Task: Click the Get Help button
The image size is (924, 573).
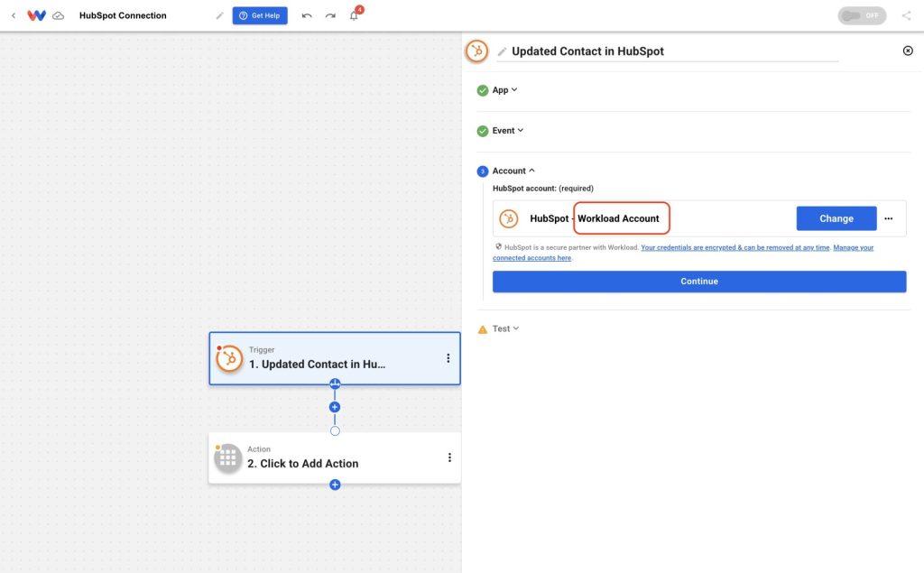Action: 260,16
